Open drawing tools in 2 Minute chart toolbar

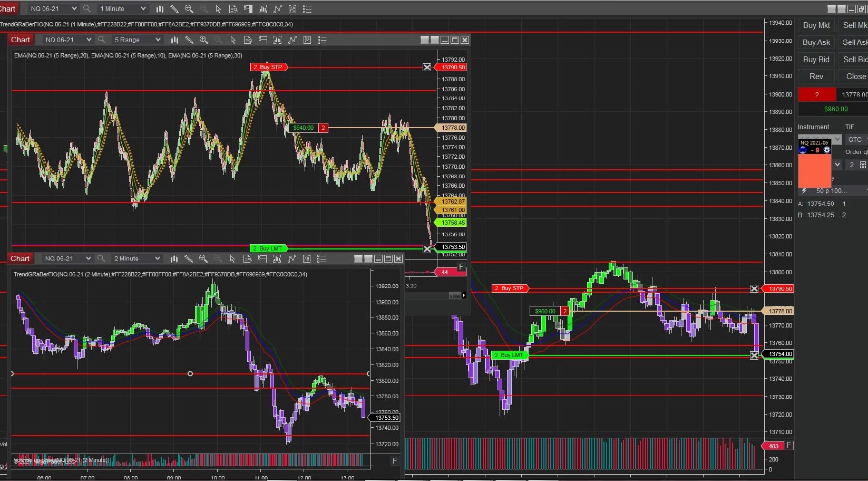[189, 258]
